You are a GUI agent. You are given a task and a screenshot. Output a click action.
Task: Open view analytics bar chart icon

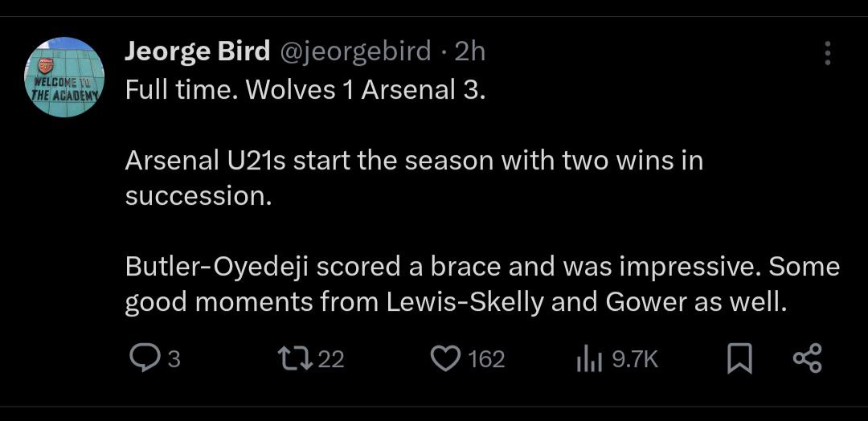coord(588,359)
